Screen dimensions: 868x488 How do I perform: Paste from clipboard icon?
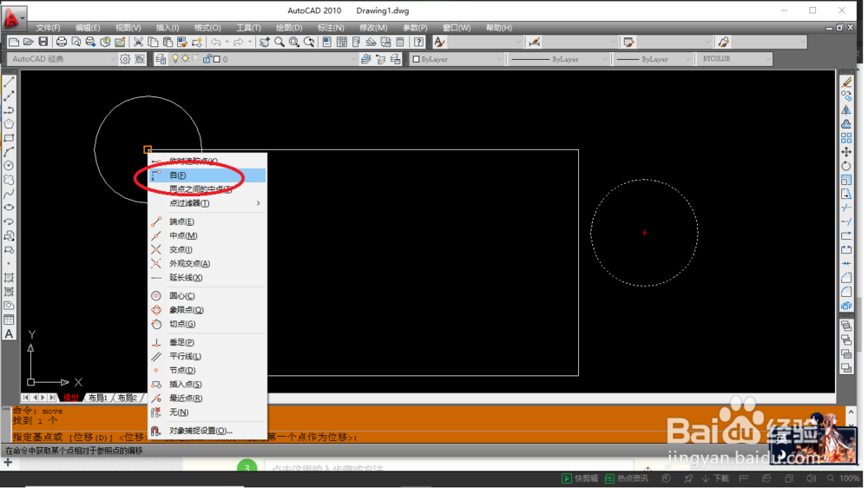coord(168,42)
